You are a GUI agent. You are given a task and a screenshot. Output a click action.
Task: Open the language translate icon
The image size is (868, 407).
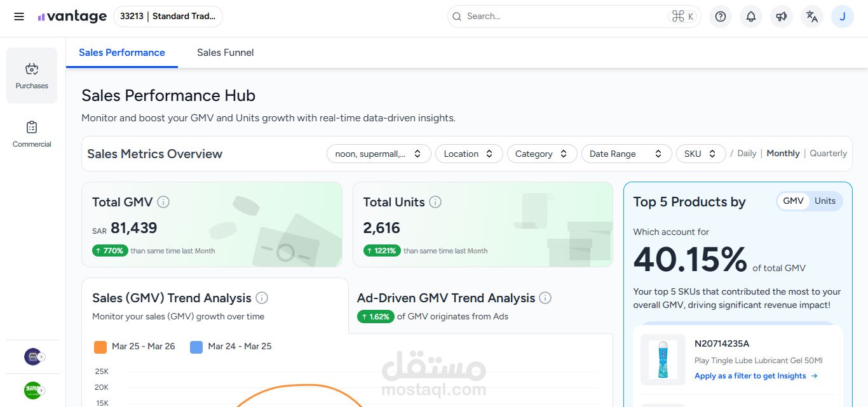click(x=811, y=17)
